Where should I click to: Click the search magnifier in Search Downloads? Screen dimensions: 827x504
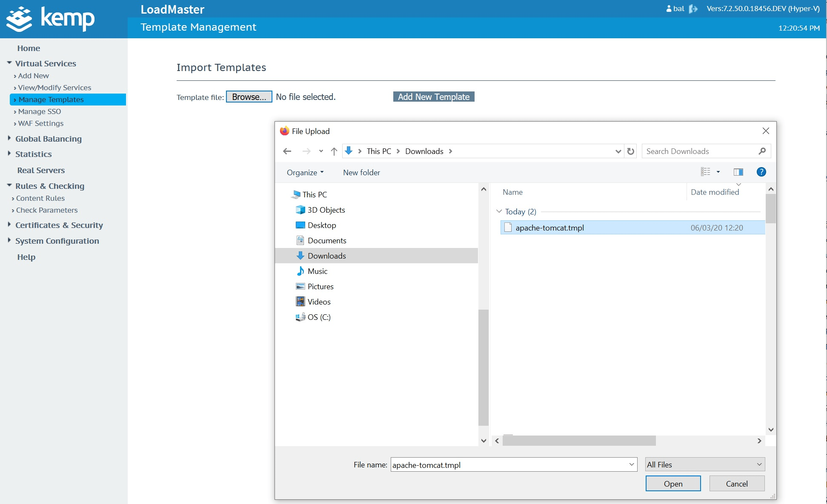pos(762,151)
